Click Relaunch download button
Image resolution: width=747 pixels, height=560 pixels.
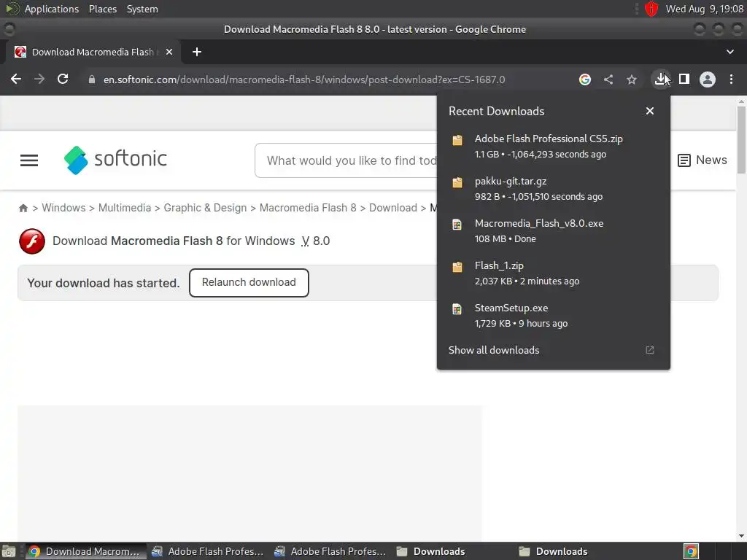pyautogui.click(x=249, y=283)
